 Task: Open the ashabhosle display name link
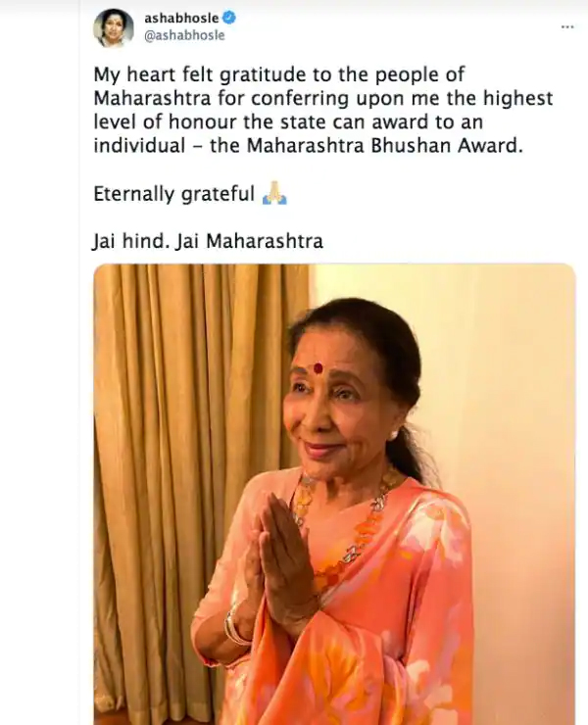pyautogui.click(x=181, y=19)
